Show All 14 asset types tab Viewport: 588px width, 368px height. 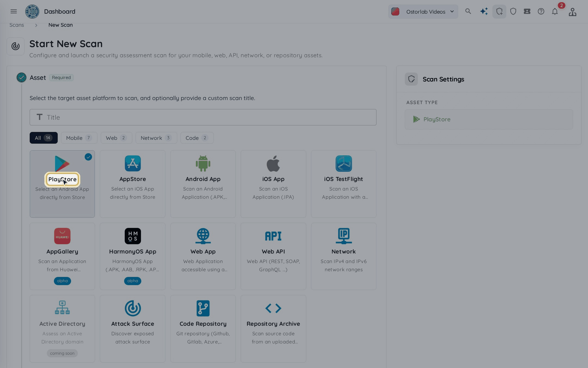(x=43, y=138)
